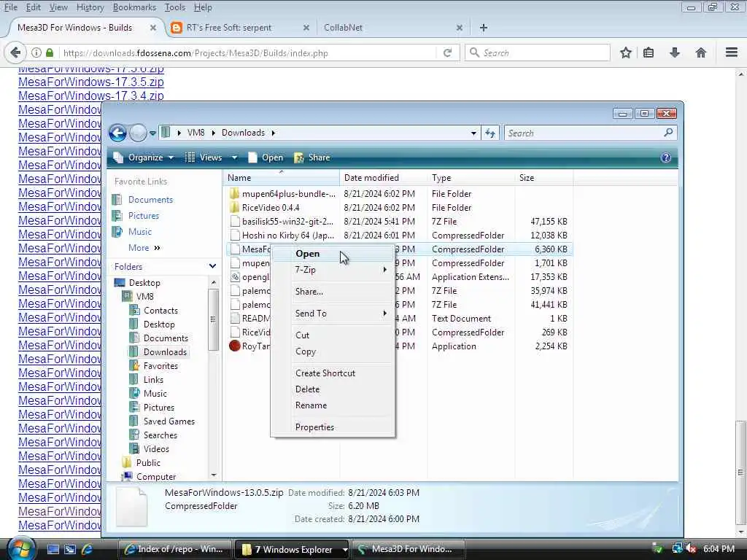The image size is (747, 560).
Task: Click Firefox back arrow button
Action: coord(15,52)
